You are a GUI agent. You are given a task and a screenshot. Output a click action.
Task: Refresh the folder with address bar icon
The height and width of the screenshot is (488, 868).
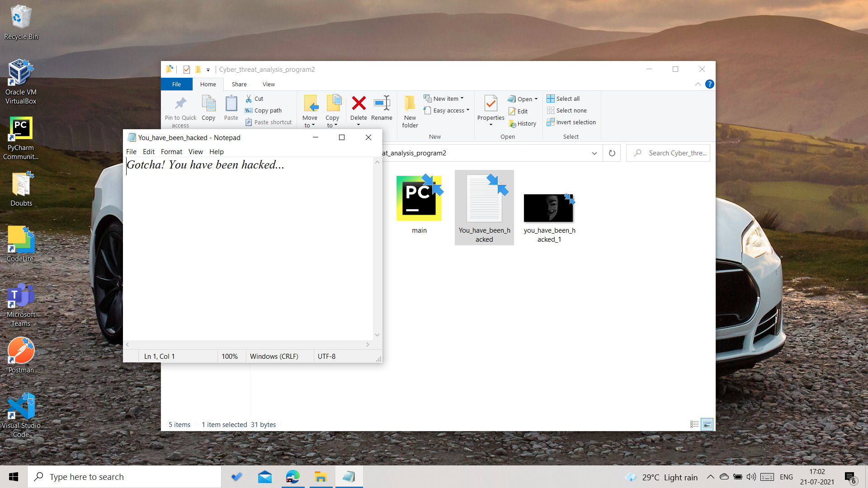click(x=612, y=153)
